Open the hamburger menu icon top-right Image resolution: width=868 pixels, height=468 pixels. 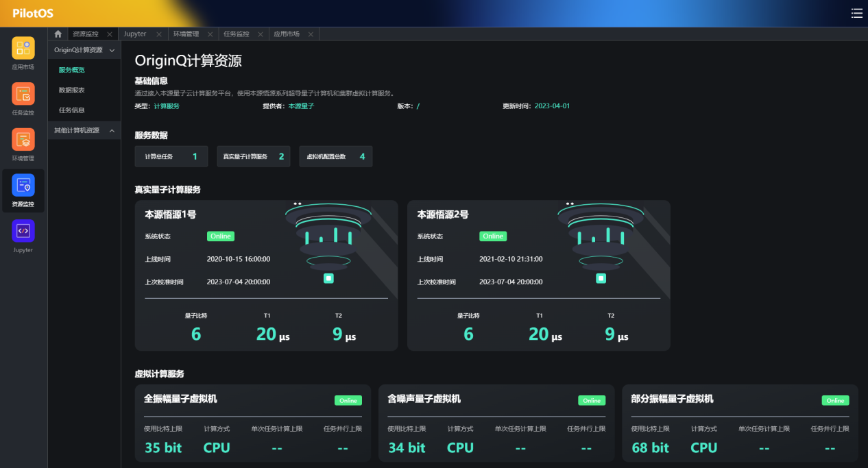[856, 13]
